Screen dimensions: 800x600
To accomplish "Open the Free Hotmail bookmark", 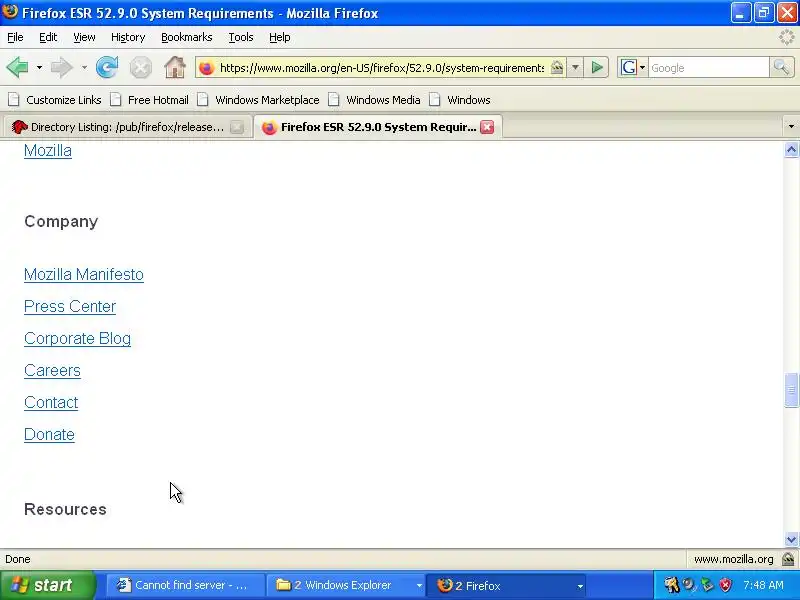I will click(149, 100).
